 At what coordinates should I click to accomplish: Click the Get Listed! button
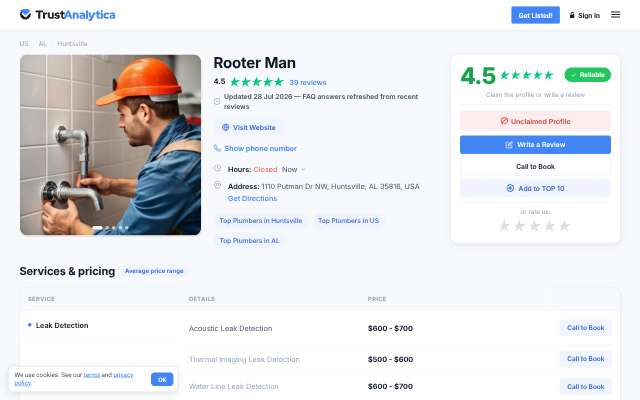pos(536,15)
